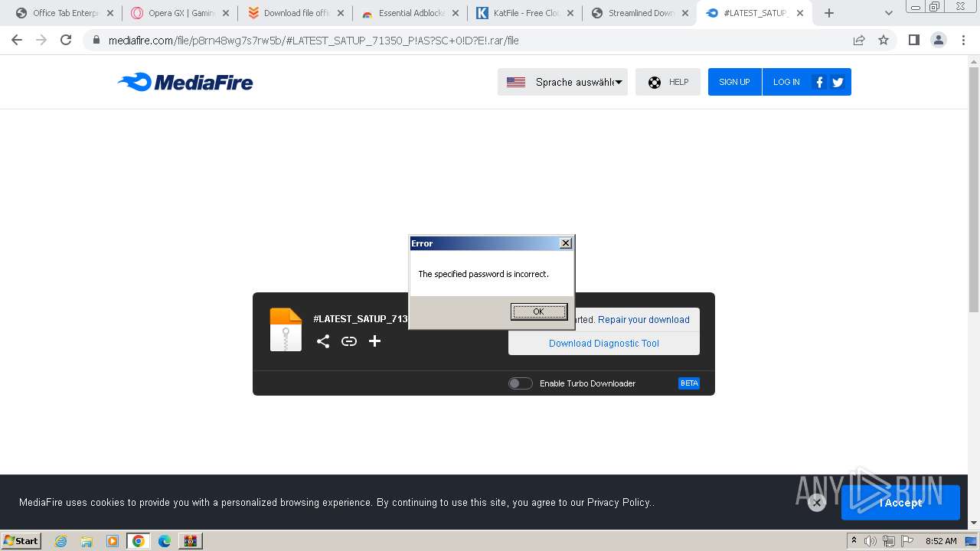Open the share icon for the file
The width and height of the screenshot is (980, 551).
323,341
